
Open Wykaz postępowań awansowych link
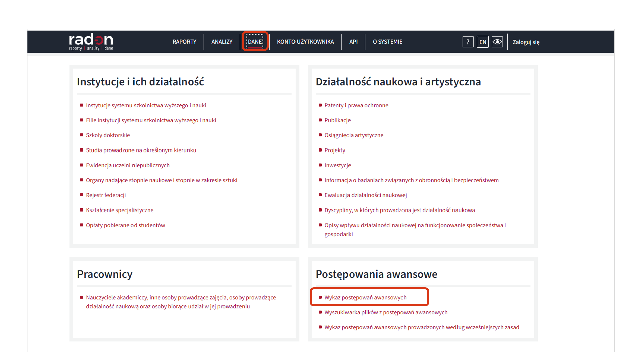[365, 297]
